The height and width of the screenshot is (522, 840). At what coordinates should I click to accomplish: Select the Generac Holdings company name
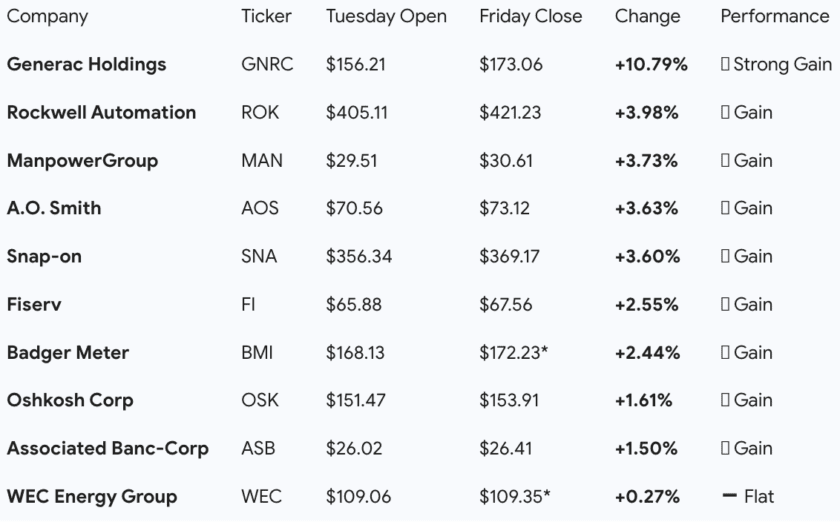coord(86,65)
